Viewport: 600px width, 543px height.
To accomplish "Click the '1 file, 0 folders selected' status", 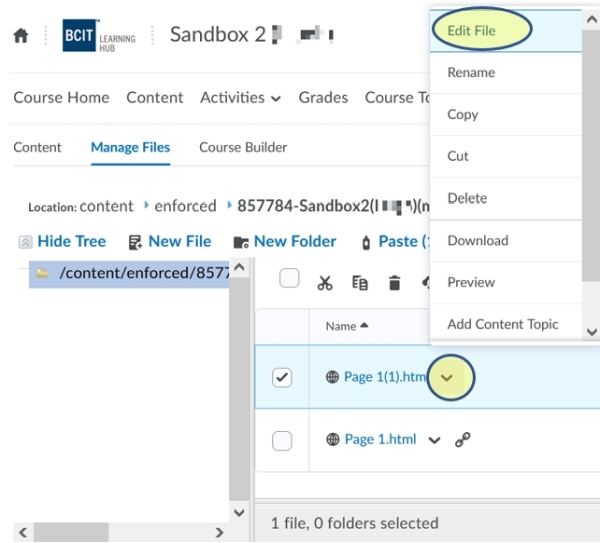I will pyautogui.click(x=355, y=523).
